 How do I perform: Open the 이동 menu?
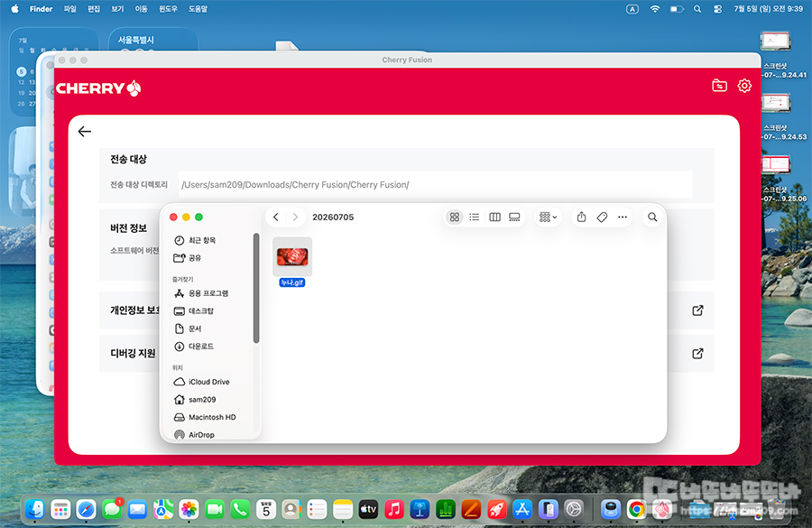(x=142, y=9)
